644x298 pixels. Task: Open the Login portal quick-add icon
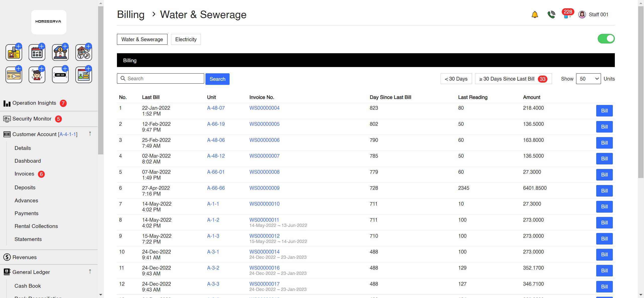pos(83,75)
